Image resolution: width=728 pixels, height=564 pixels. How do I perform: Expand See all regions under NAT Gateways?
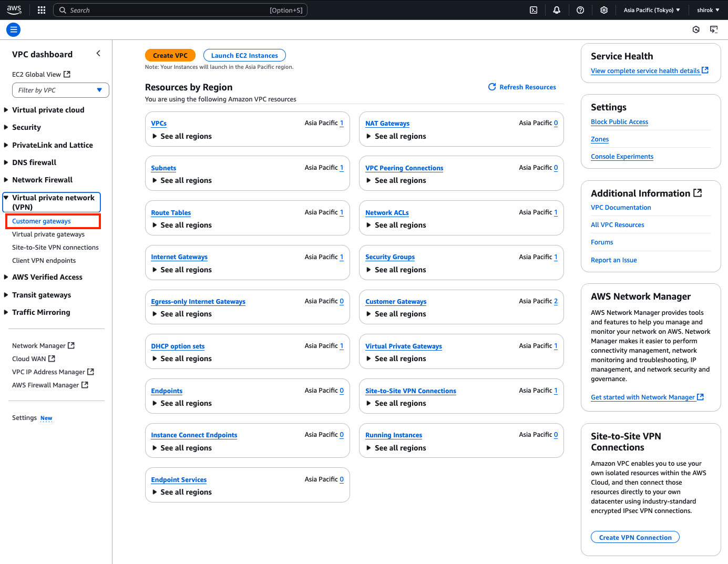pyautogui.click(x=396, y=136)
